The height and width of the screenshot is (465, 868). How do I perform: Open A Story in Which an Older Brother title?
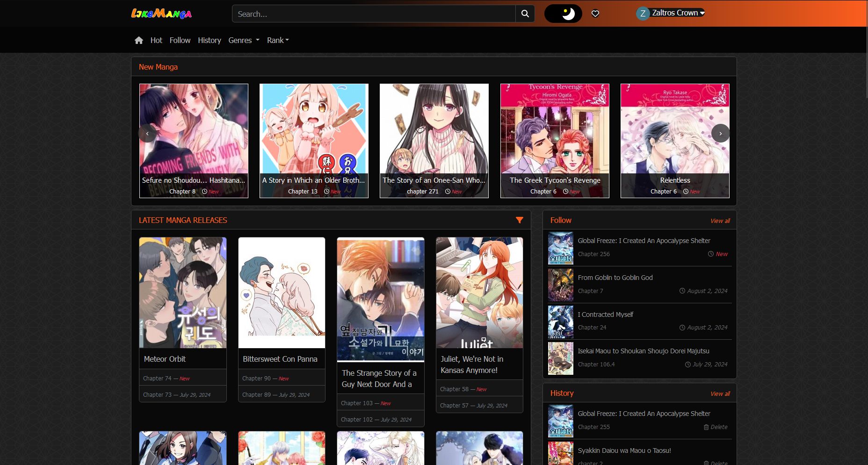pyautogui.click(x=313, y=180)
